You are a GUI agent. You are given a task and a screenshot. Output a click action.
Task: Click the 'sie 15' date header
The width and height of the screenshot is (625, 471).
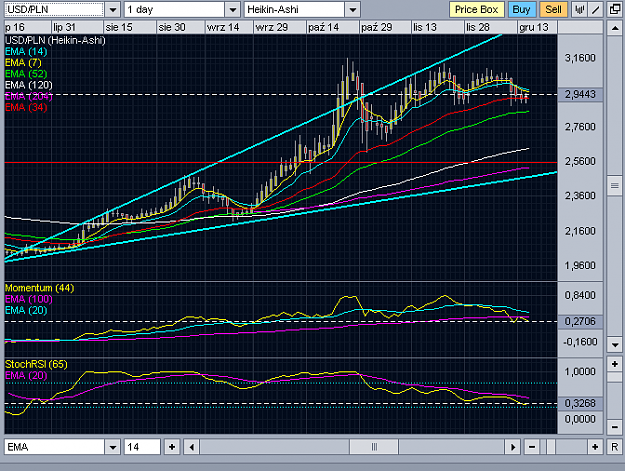click(x=119, y=27)
